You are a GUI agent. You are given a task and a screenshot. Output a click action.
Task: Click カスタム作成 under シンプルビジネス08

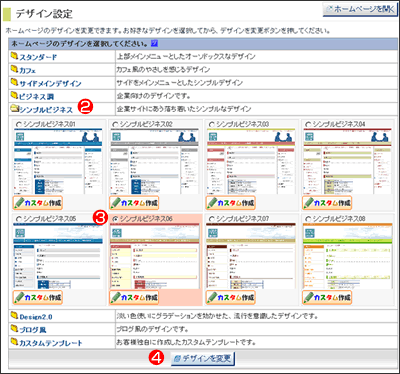click(x=327, y=297)
